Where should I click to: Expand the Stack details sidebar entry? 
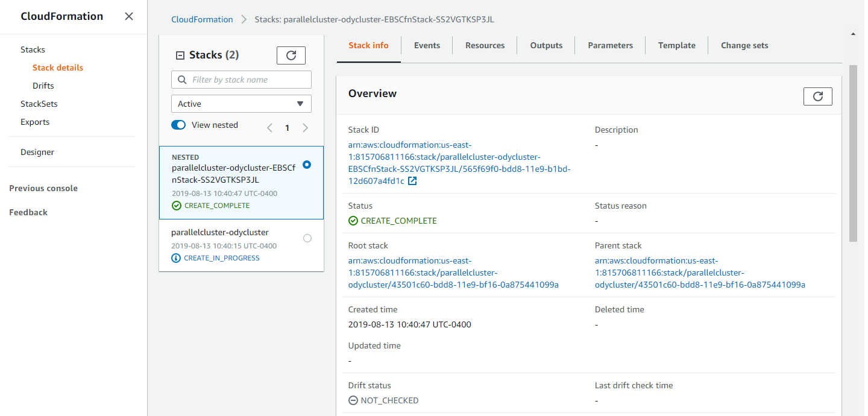(x=57, y=67)
